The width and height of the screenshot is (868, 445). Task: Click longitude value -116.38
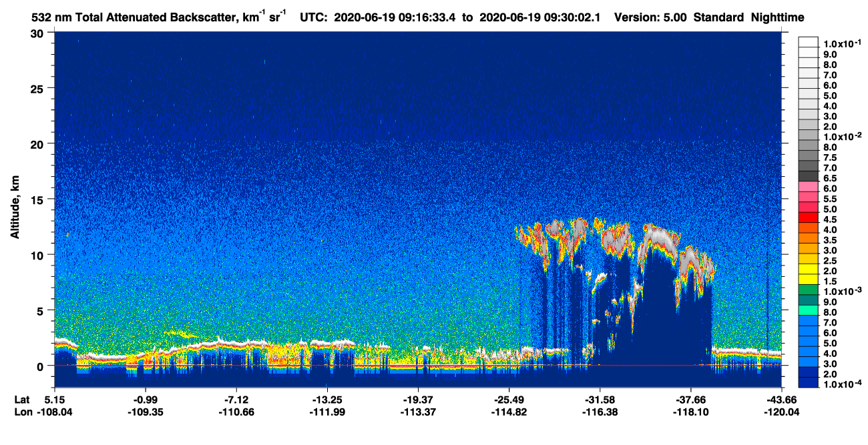point(600,412)
